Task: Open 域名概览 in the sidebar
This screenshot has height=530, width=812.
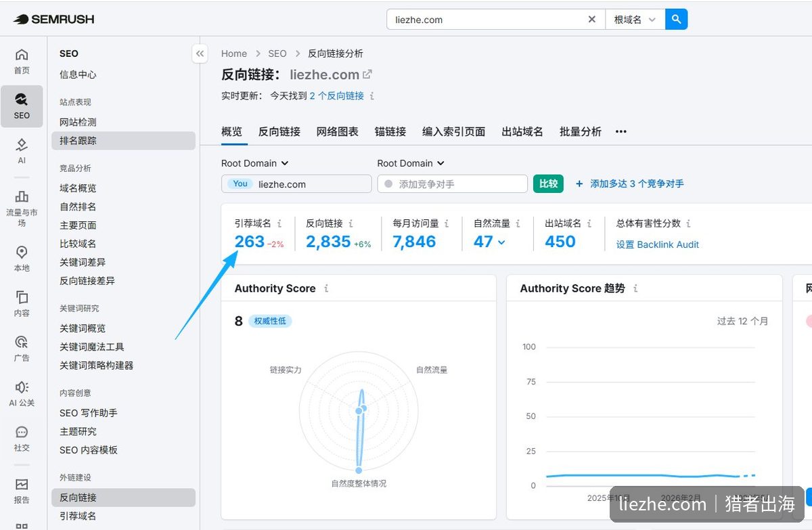Action: [x=78, y=188]
